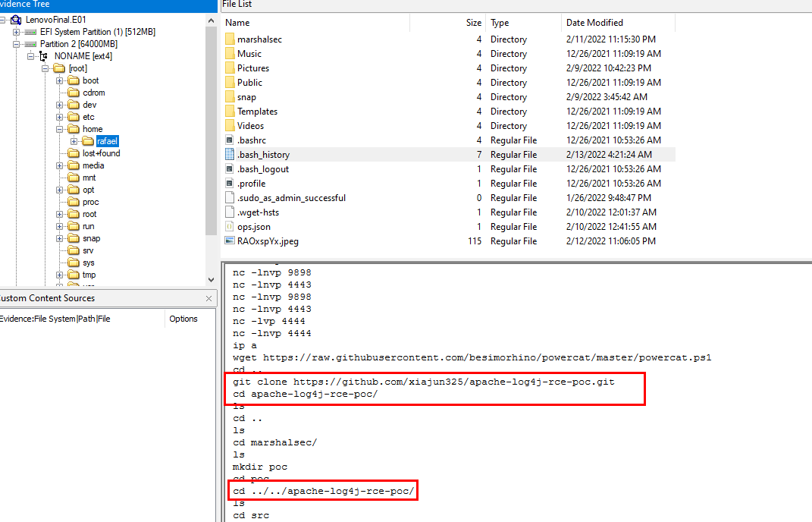Click the marshalsec folder icon in File List
The width and height of the screenshot is (812, 522).
tap(230, 39)
